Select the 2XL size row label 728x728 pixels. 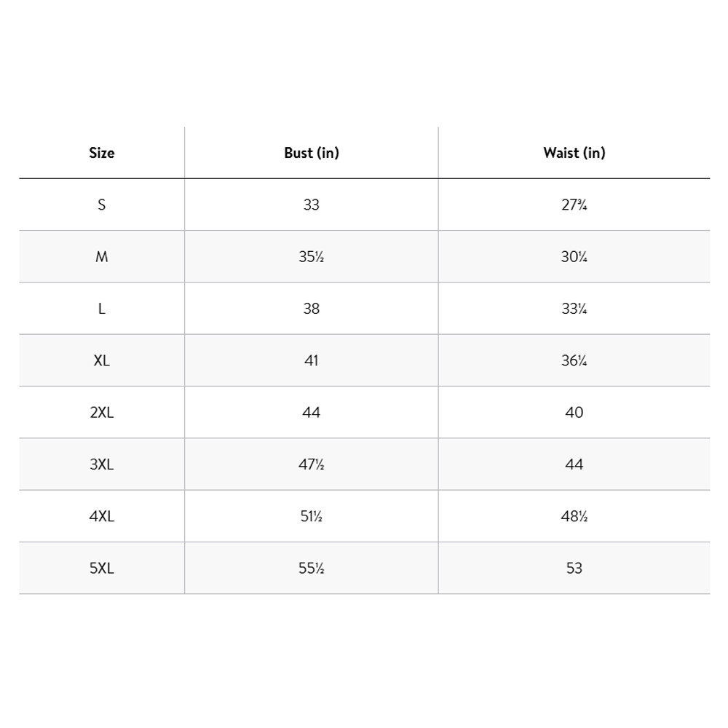pyautogui.click(x=102, y=412)
